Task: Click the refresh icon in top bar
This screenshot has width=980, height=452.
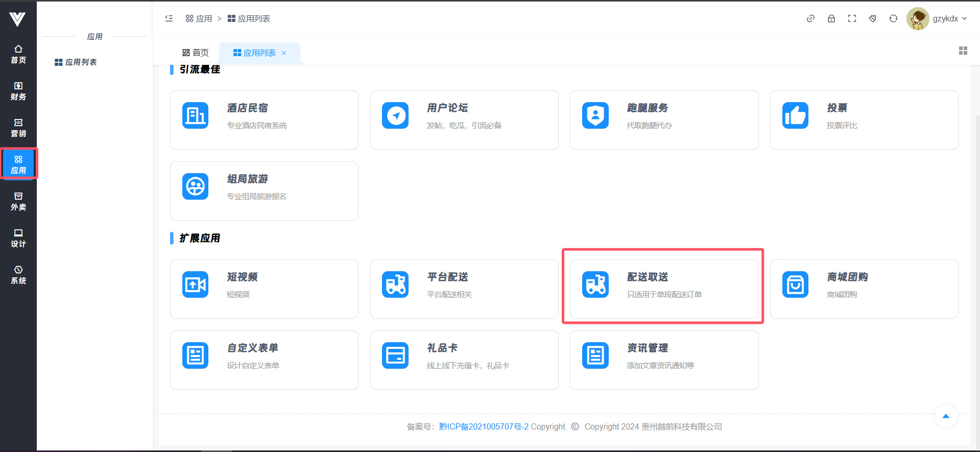Action: [x=893, y=19]
